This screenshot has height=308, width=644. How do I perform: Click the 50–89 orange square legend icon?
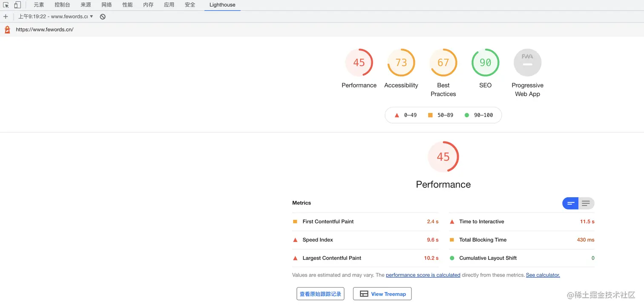click(430, 115)
